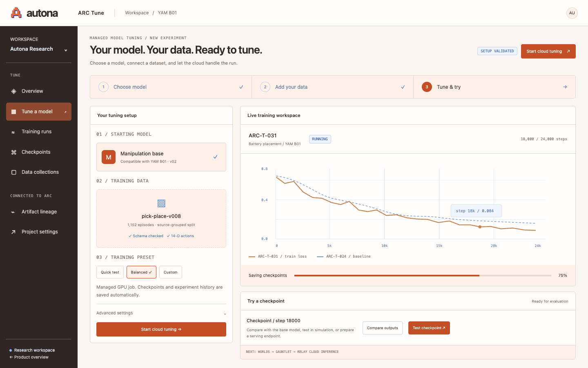Screen dimensions: 588x368
Task: Click the step 18k marker on chart
Action: pos(480,227)
